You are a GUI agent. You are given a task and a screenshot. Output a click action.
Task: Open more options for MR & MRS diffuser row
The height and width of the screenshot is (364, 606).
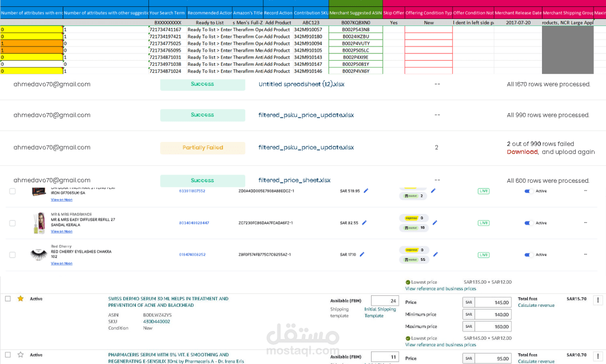586,223
